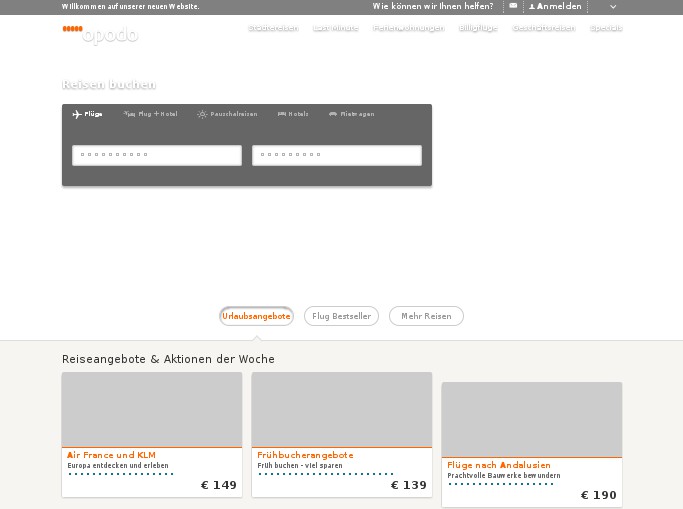The image size is (683, 509).
Task: Select the Urlaubsangebote pill button
Action: coord(256,316)
